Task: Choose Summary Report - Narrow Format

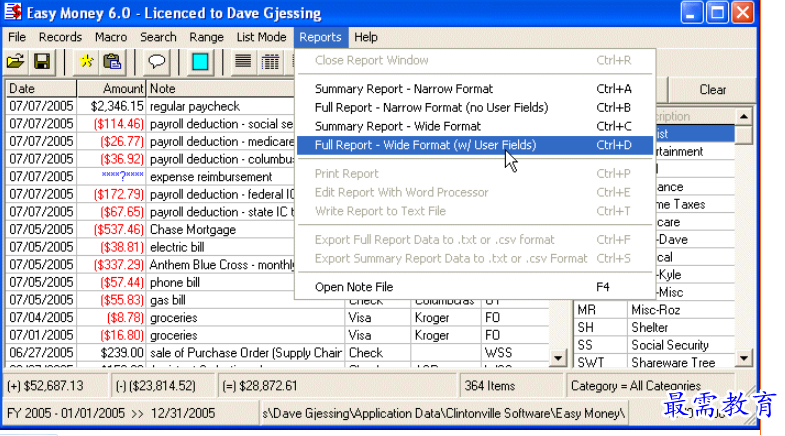Action: pyautogui.click(x=475, y=89)
